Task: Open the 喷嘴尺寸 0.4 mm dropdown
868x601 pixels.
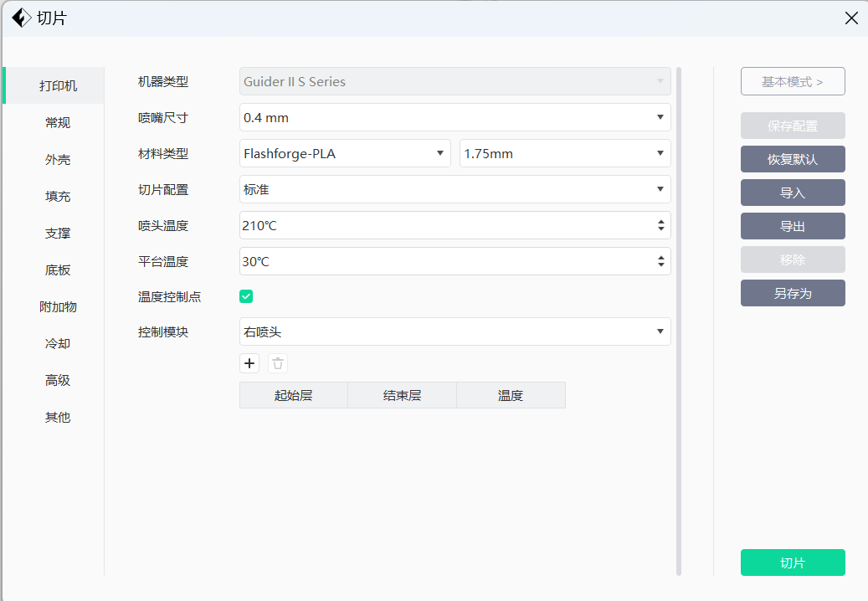Action: (455, 117)
